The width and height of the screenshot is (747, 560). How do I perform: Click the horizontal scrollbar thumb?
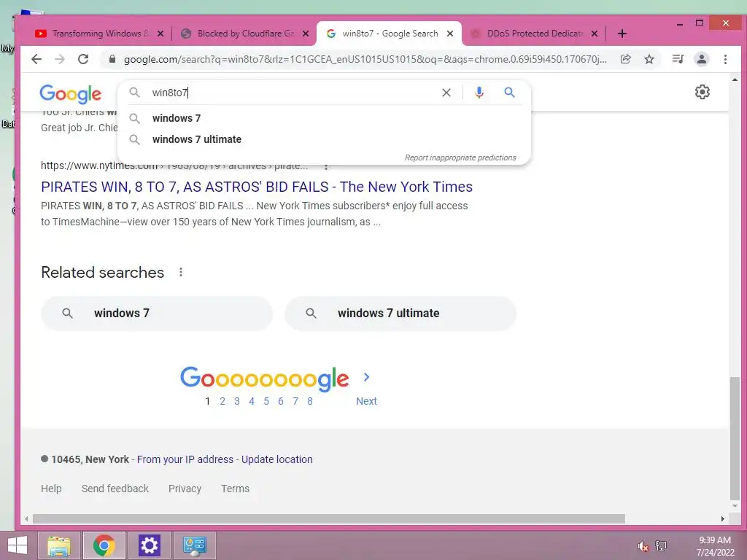point(329,518)
